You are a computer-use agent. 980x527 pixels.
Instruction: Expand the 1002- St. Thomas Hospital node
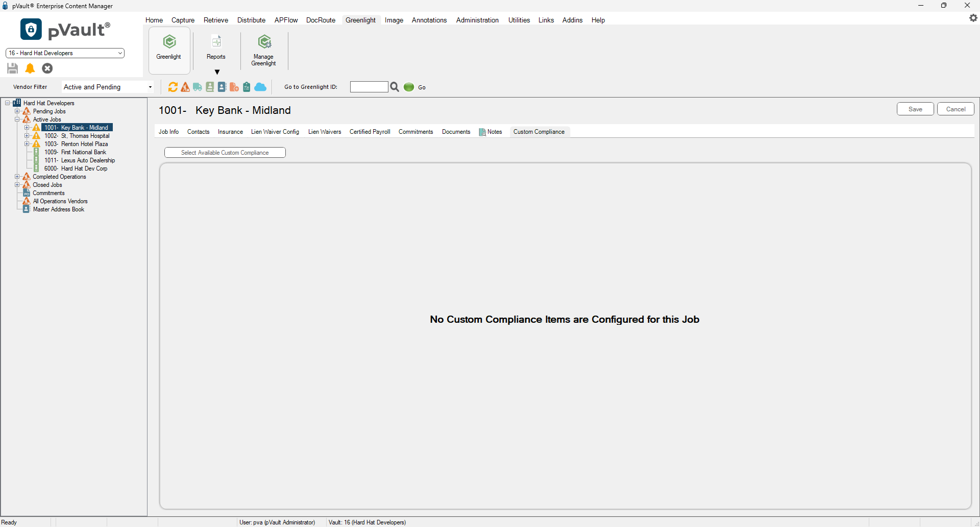27,136
